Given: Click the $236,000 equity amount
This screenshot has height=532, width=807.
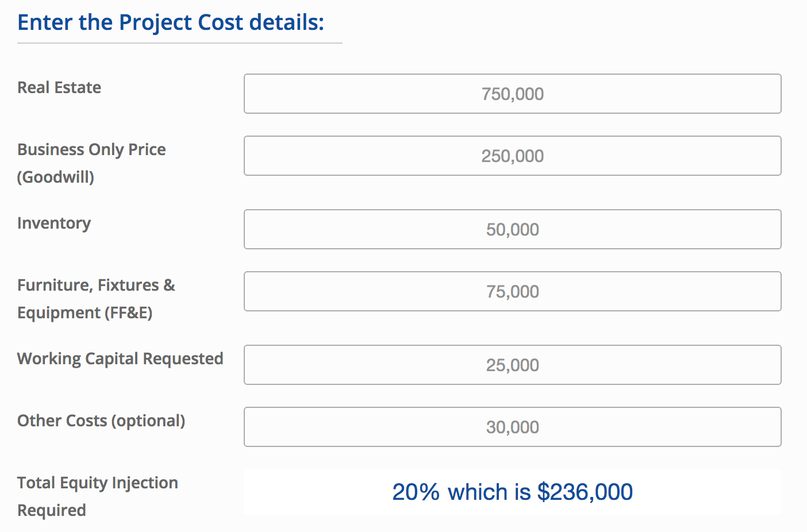Looking at the screenshot, I should pos(585,492).
